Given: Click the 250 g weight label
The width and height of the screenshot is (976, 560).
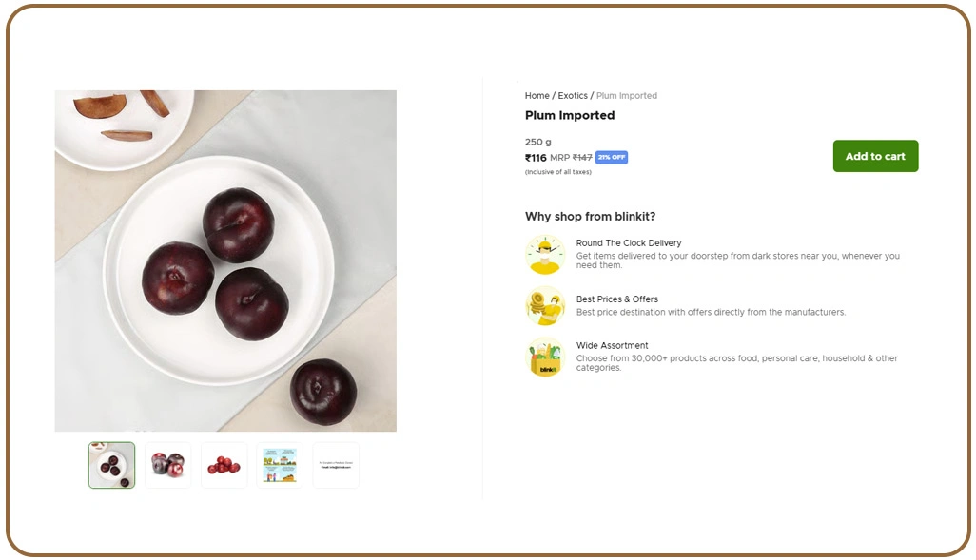Looking at the screenshot, I should point(536,140).
